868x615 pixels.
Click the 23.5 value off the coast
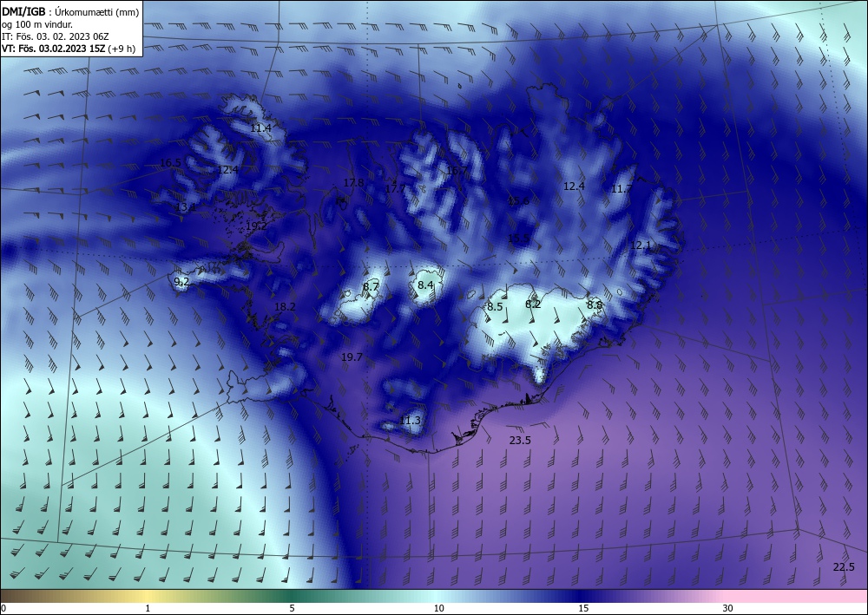520,441
